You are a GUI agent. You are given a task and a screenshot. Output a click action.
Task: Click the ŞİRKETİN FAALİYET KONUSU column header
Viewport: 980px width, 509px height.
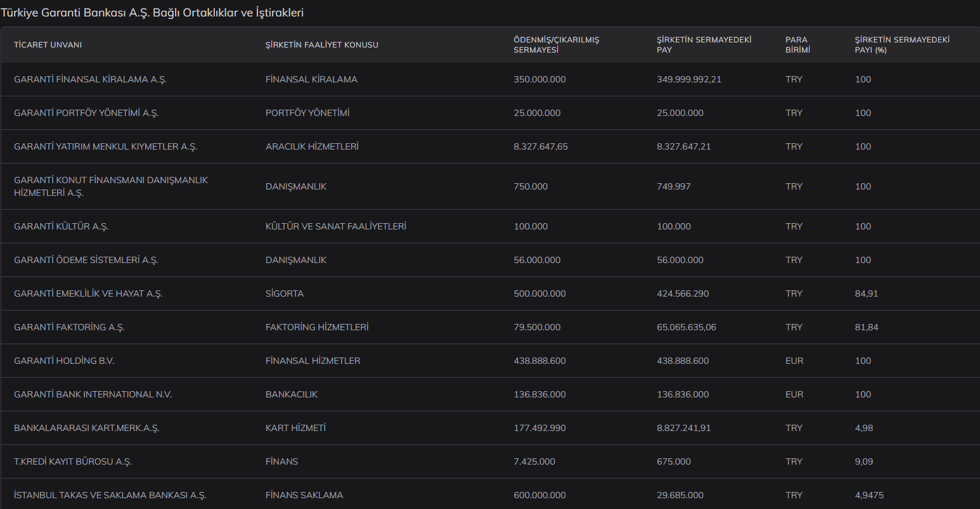click(x=322, y=45)
